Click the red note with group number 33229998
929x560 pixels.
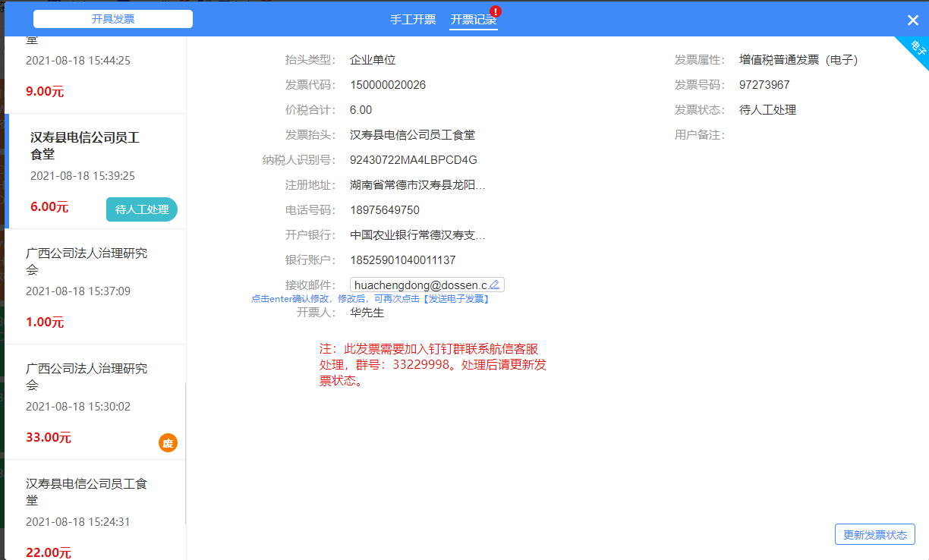pyautogui.click(x=433, y=365)
